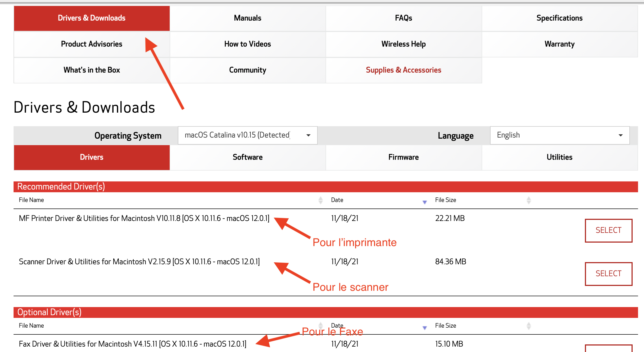
Task: Select the Scanner Driver download
Action: pyautogui.click(x=608, y=274)
